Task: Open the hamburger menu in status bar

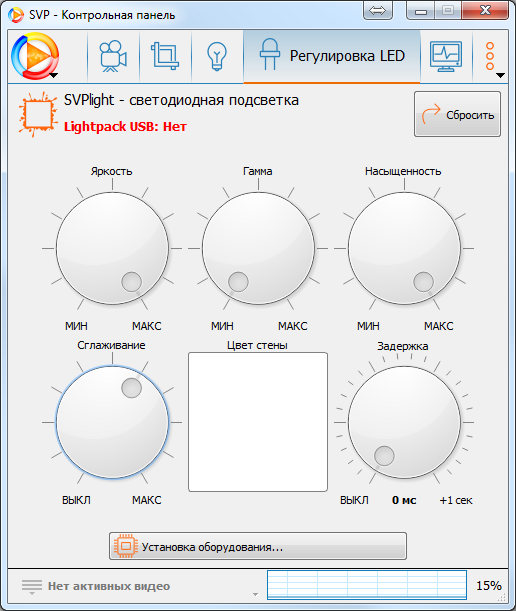Action: tap(32, 586)
